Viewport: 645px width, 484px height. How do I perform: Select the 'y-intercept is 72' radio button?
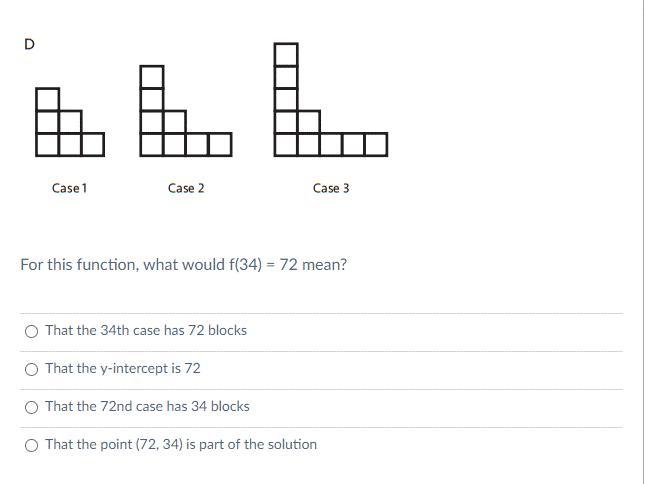32,369
